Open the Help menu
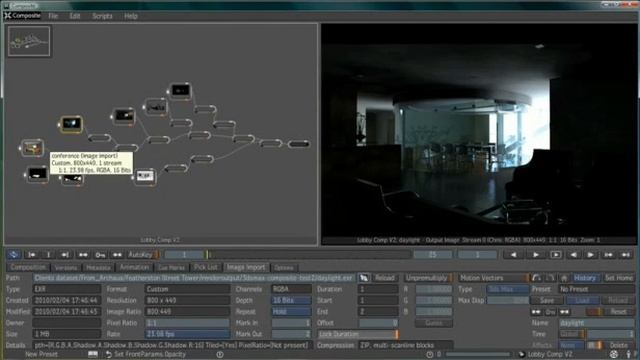This screenshot has width=640, height=360. pos(131,16)
